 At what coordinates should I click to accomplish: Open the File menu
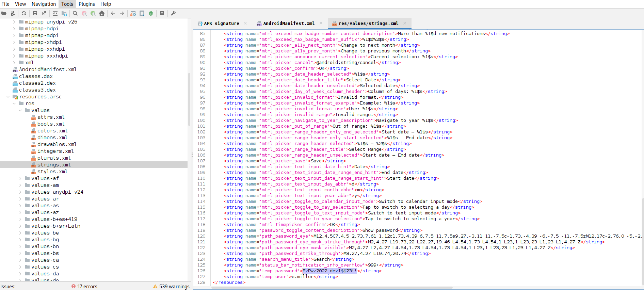(5, 4)
